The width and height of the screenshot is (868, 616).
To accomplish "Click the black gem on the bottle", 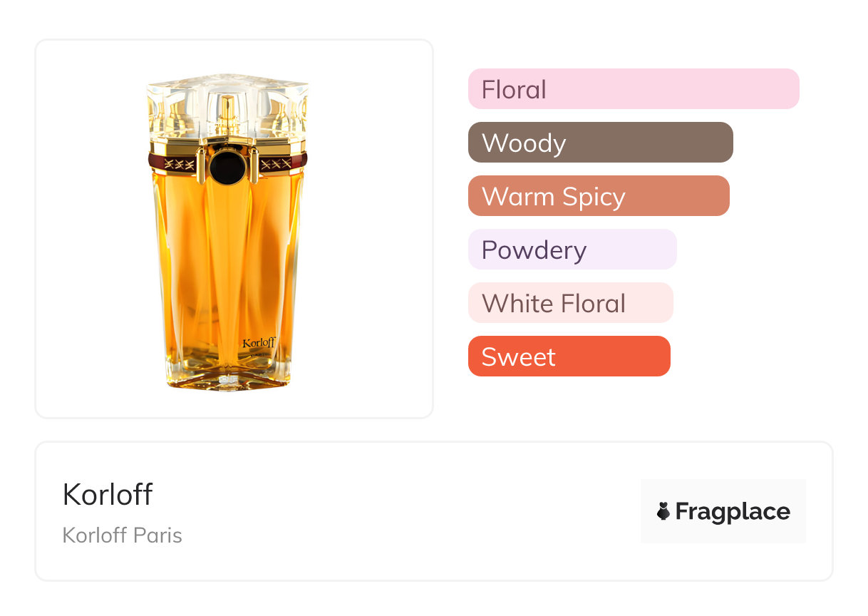I will point(228,168).
